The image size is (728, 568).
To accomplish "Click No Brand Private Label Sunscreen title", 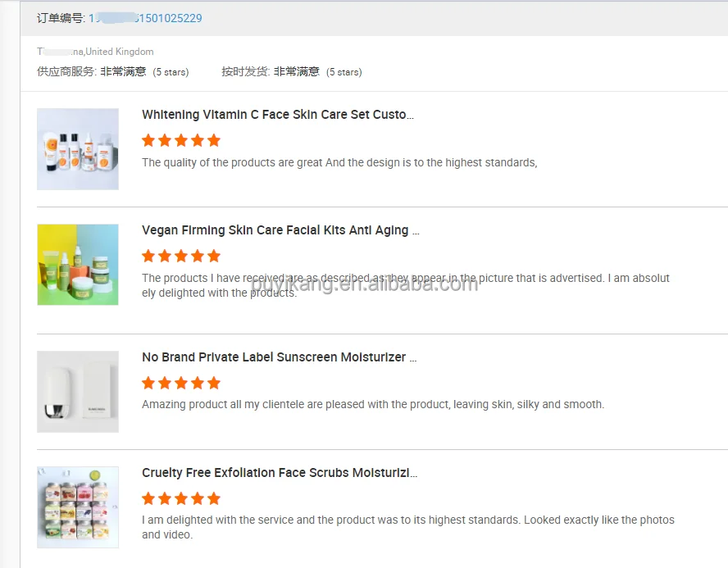I will pyautogui.click(x=279, y=357).
